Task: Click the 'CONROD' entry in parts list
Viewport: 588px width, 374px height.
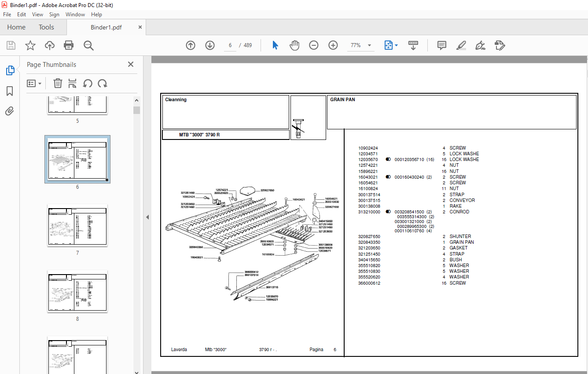Action: pyautogui.click(x=459, y=212)
